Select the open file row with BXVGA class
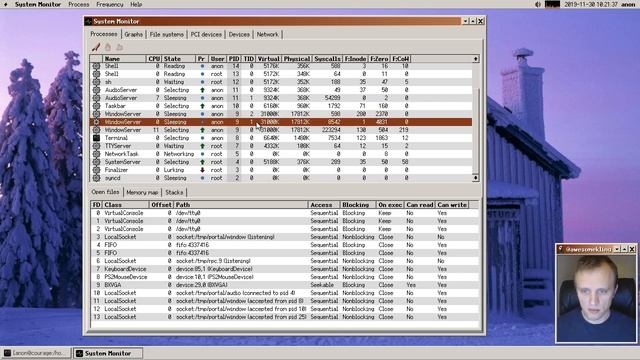 pyautogui.click(x=285, y=285)
